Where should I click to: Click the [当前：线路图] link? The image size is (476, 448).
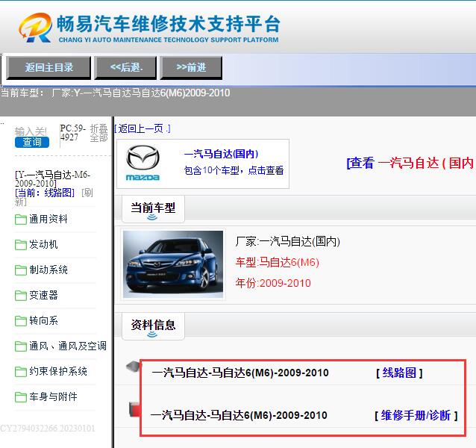45,193
